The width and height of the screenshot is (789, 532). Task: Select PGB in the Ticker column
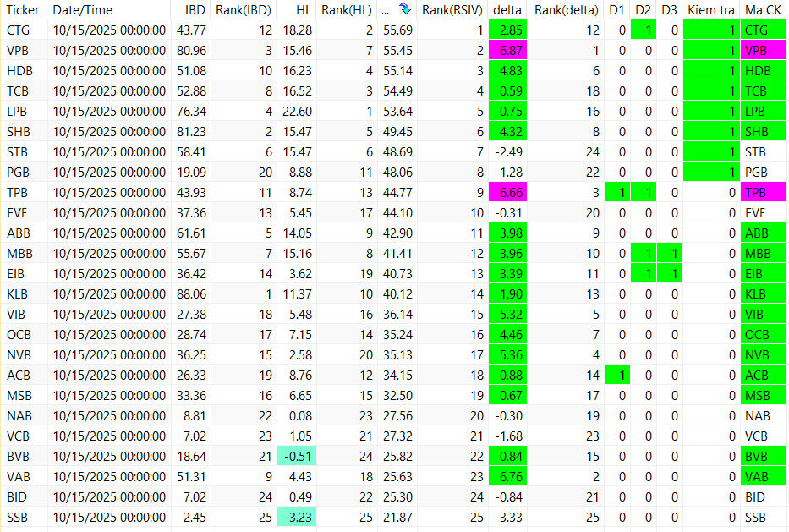(x=18, y=173)
